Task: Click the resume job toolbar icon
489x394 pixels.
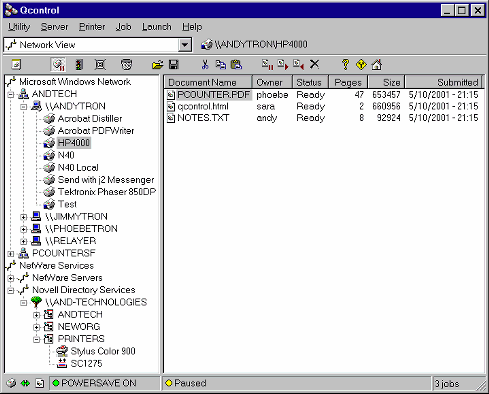Action: coord(283,64)
